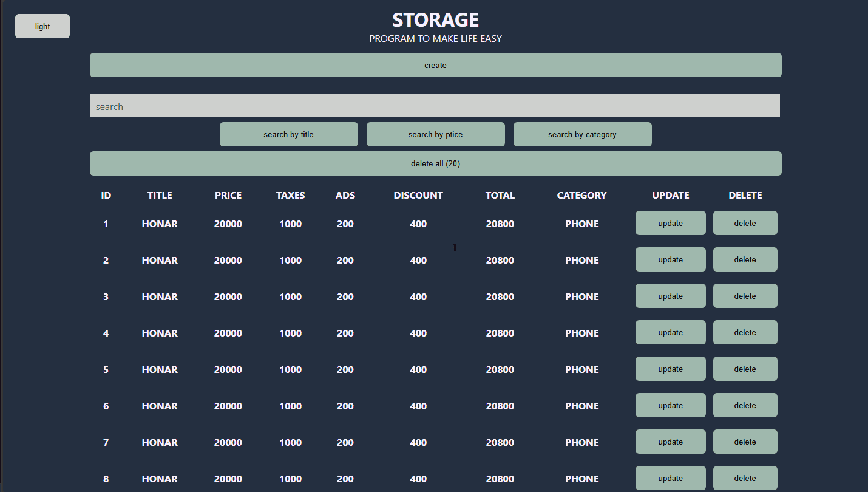Switch the theme to light mode
The width and height of the screenshot is (868, 492).
[x=42, y=26]
